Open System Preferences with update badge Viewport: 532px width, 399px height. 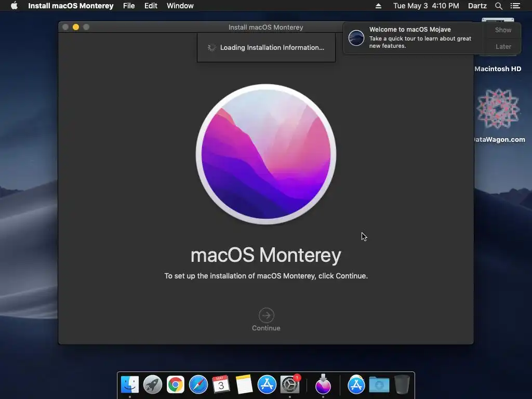click(290, 385)
